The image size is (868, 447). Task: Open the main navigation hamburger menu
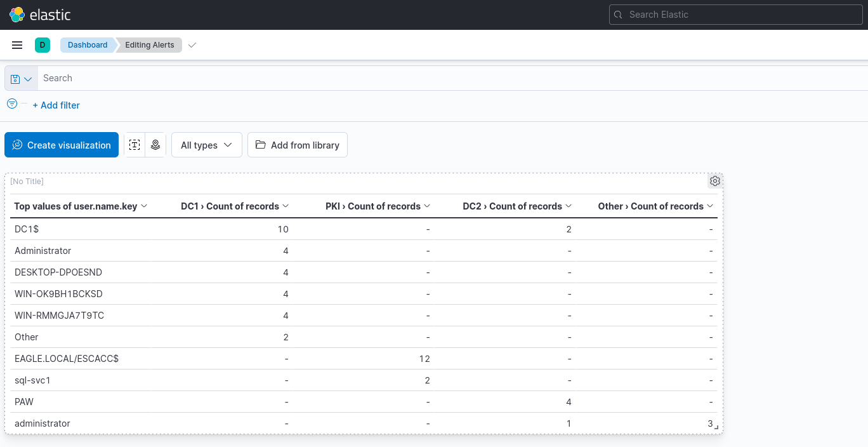tap(17, 44)
